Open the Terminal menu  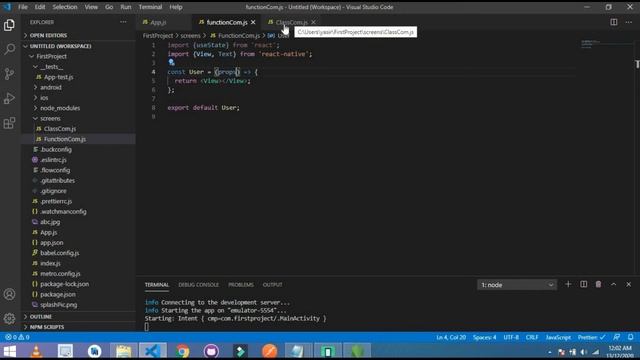(150, 7)
